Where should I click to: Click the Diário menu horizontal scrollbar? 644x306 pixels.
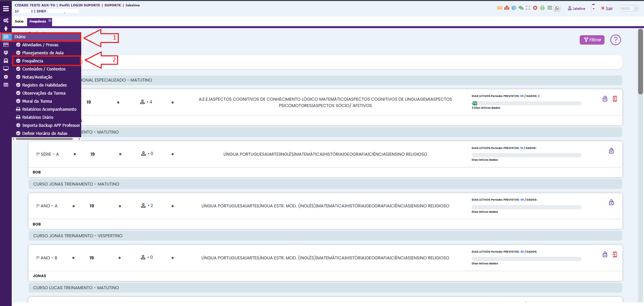tap(44, 139)
